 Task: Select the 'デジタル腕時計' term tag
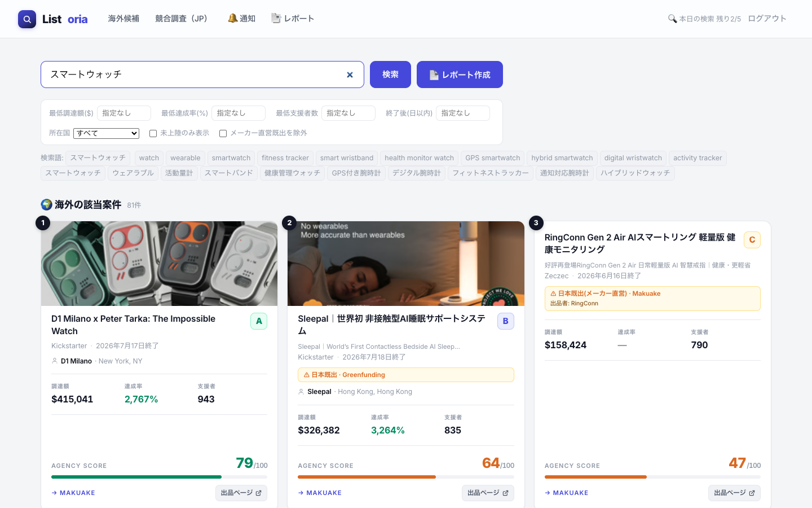(x=417, y=173)
